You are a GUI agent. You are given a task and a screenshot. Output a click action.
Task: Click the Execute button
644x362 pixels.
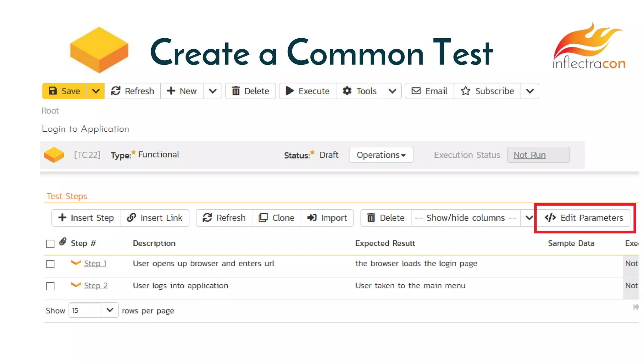[x=308, y=91]
